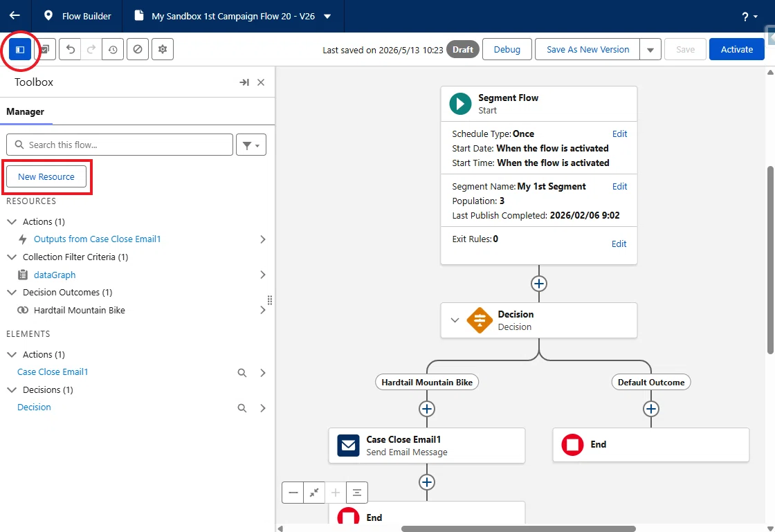Viewport: 775px width, 532px height.
Task: Click the Segment Flow start play icon
Action: [460, 104]
